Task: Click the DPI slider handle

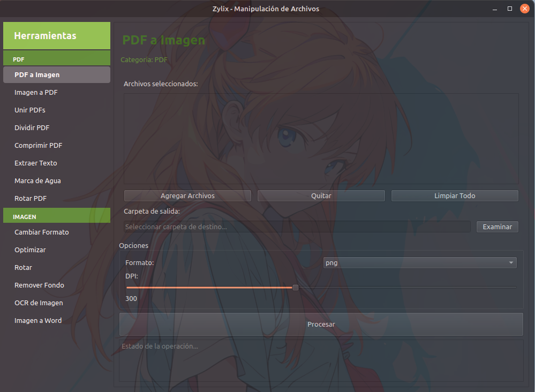Action: 296,288
